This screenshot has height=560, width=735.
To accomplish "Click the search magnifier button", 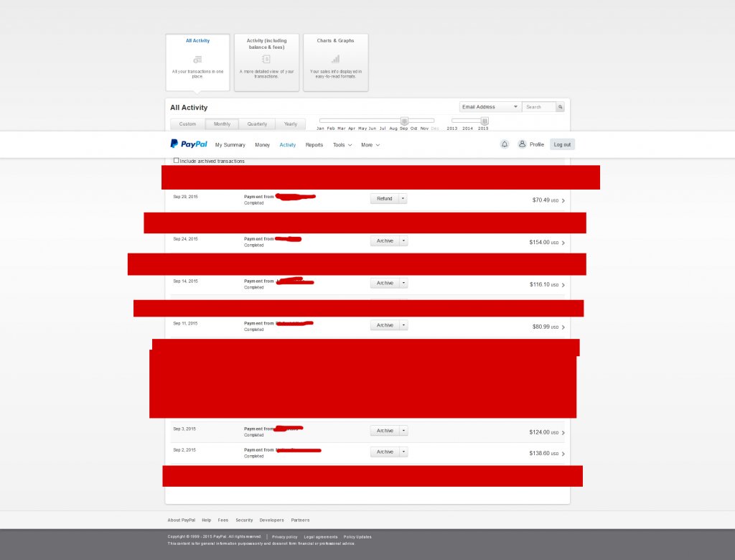I will [x=560, y=107].
